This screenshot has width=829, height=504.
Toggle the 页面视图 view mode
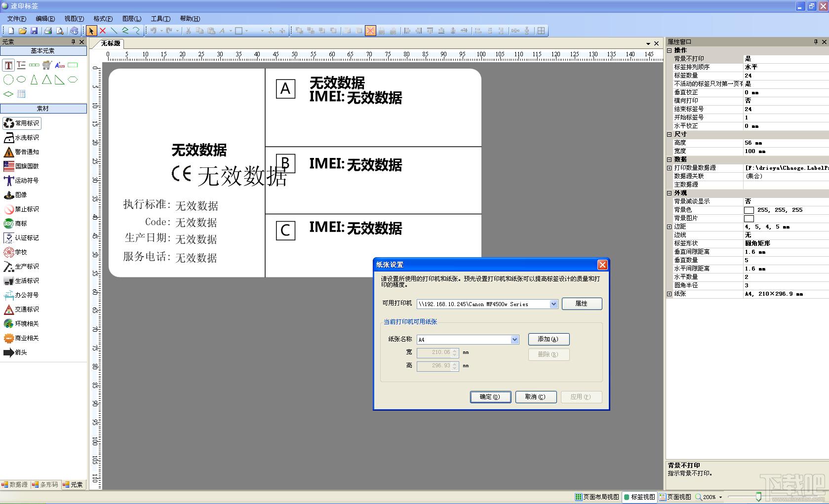click(675, 497)
